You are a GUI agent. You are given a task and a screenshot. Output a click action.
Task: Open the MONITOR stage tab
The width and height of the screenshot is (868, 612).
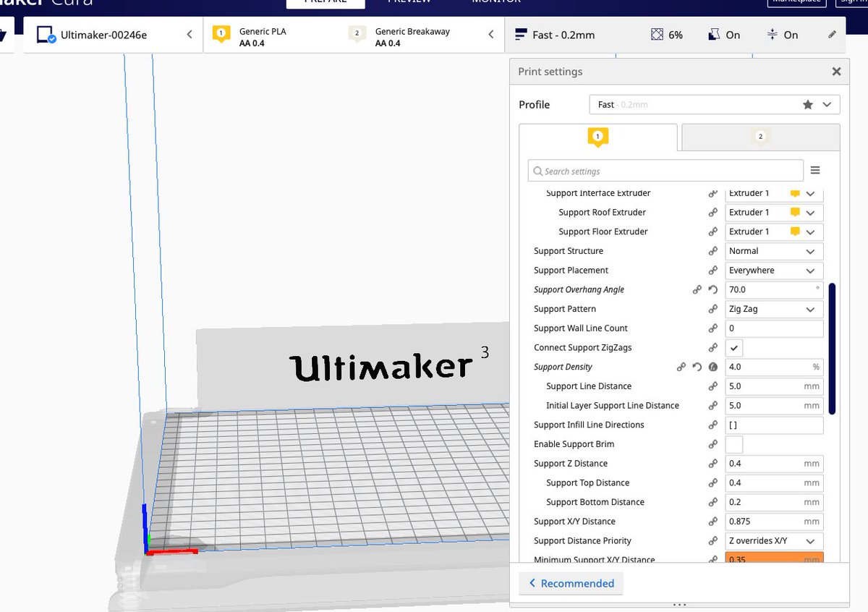tap(496, 2)
